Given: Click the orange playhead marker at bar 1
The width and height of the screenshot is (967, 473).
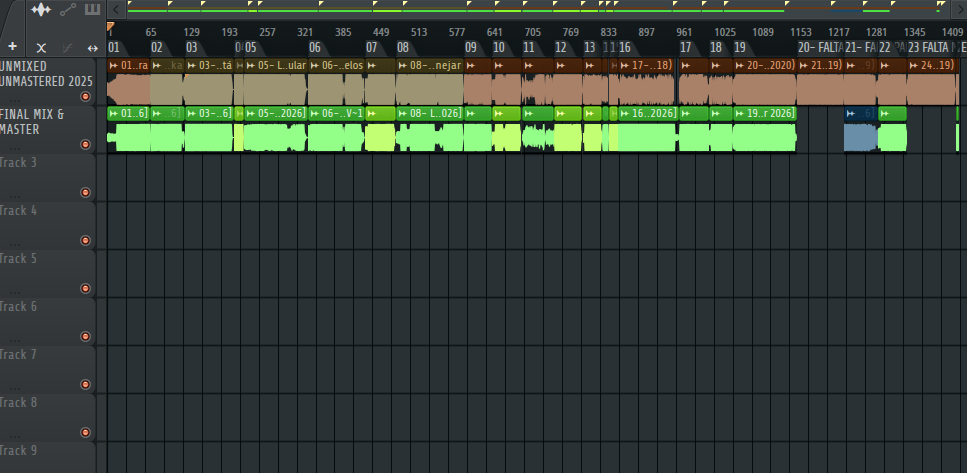Looking at the screenshot, I should tap(110, 27).
